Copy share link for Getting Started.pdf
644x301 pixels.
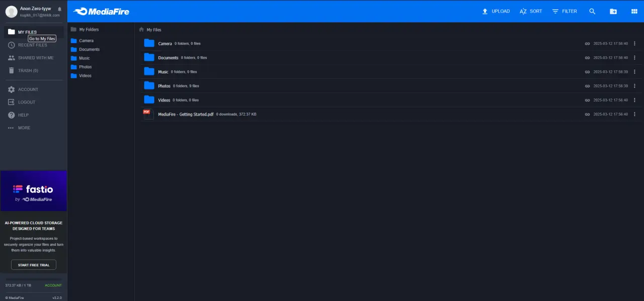pos(587,114)
